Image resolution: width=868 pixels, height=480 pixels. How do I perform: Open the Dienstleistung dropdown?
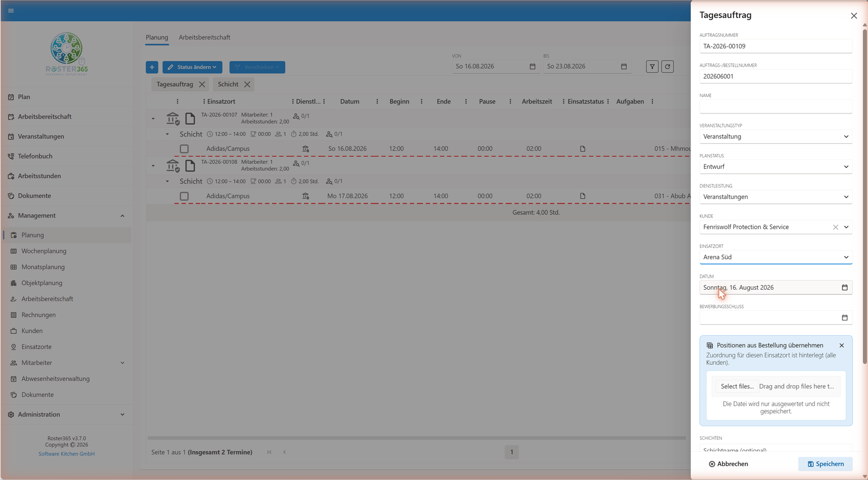[x=776, y=197]
